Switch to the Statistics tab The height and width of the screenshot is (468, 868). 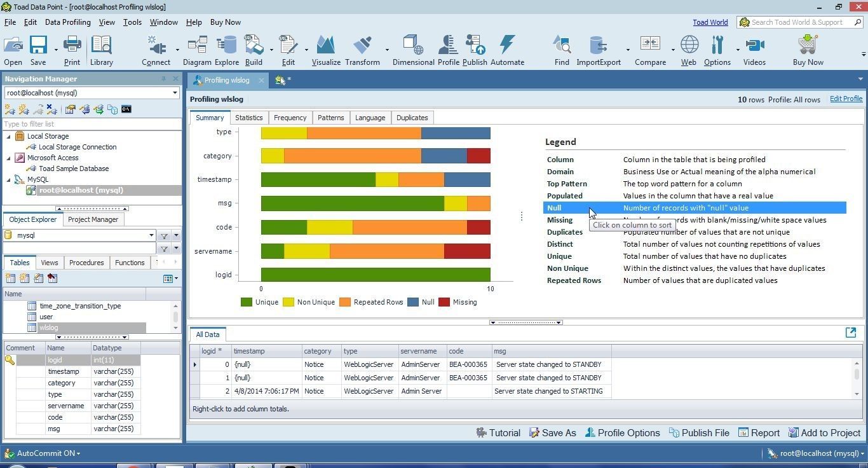pyautogui.click(x=248, y=118)
